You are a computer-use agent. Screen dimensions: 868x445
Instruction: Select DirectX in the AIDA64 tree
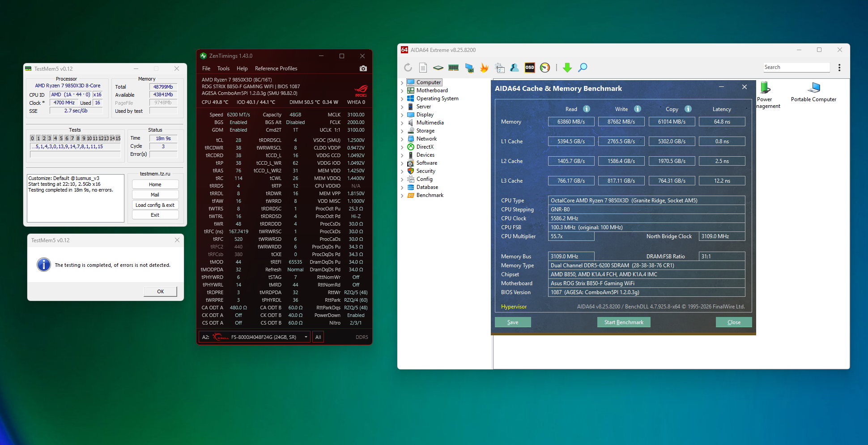click(x=425, y=147)
